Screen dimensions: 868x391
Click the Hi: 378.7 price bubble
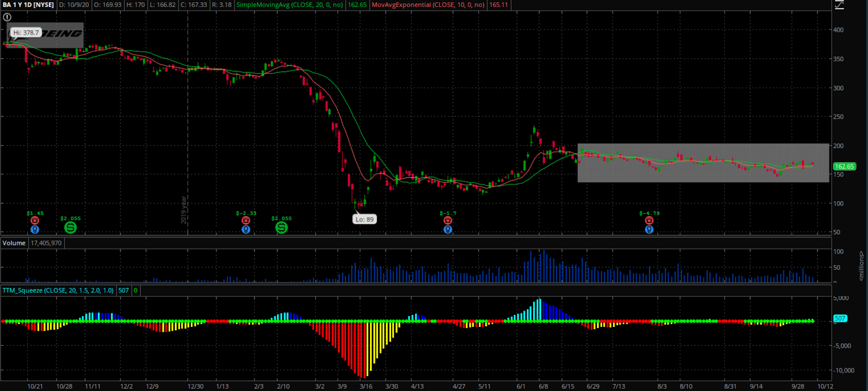tap(26, 33)
